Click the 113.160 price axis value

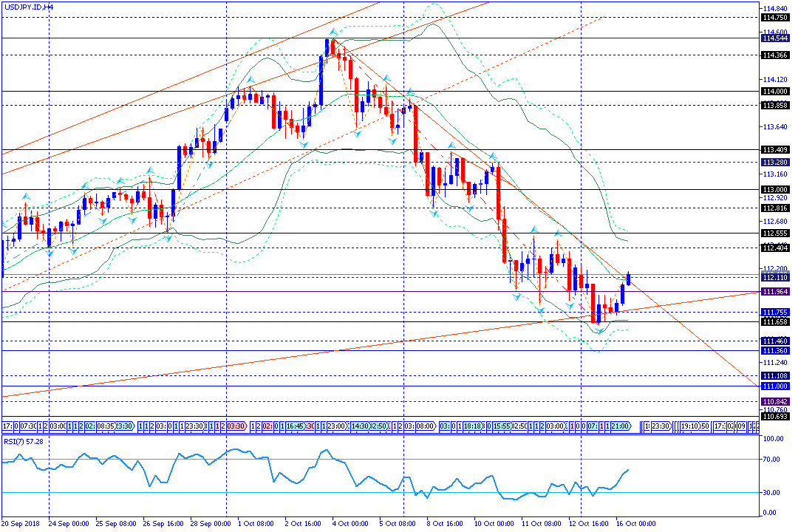[x=776, y=174]
